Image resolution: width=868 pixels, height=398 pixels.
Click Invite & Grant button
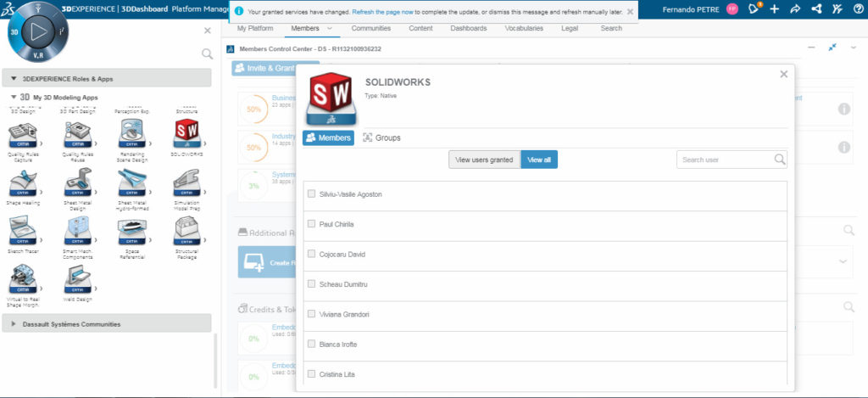point(275,68)
